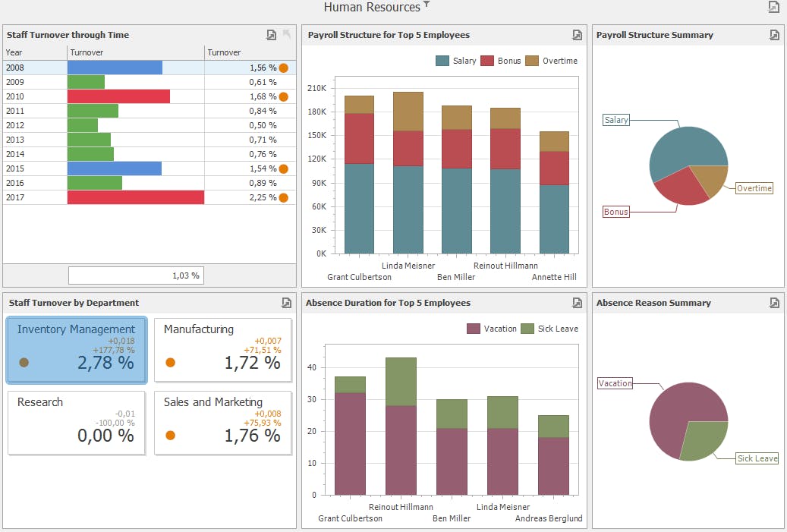Screen dimensions: 787x532
Task: Click the 1,03 % turnover total field
Action: 136,275
